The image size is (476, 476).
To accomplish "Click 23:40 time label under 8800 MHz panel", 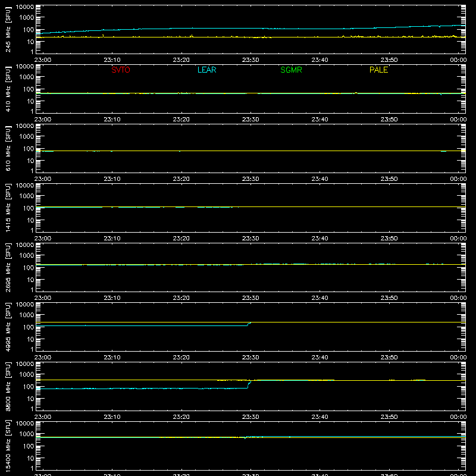I will [320, 417].
